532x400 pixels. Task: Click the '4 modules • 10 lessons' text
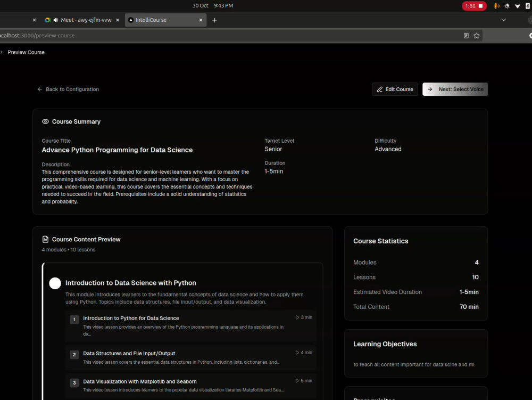tap(69, 250)
